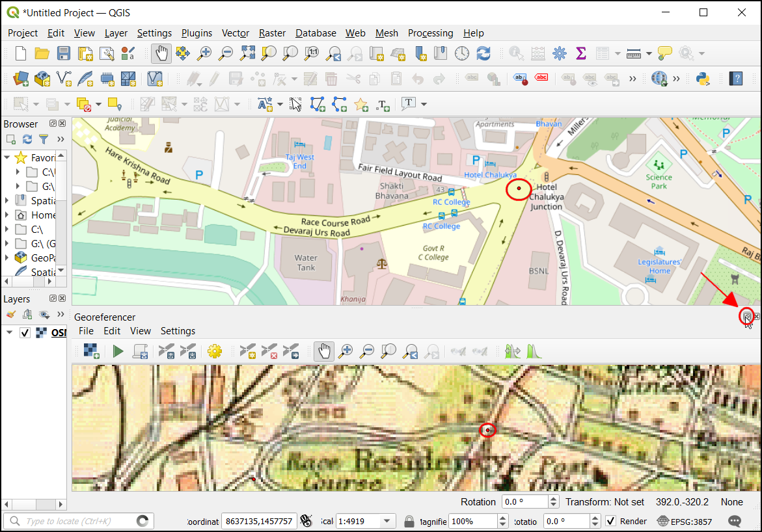The height and width of the screenshot is (532, 762).
Task: Click Delete Point icon in Georeferencer toolbar
Action: 269,351
